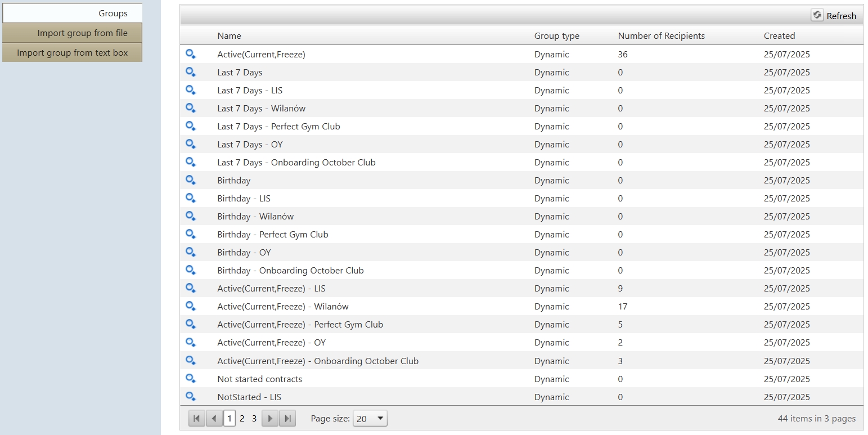Open Import group from file
Screen dimensions: 868x435
click(x=73, y=33)
